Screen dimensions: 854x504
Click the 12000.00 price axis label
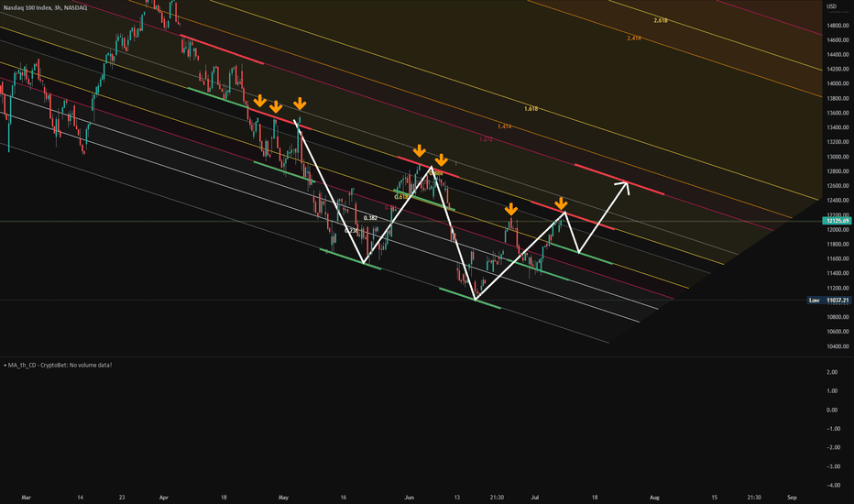(838, 230)
